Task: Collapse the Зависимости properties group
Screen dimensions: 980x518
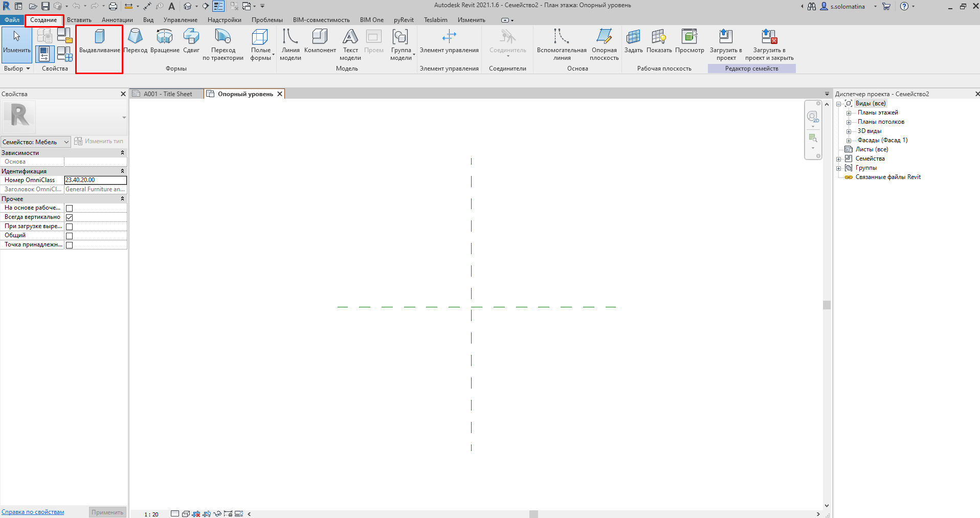Action: tap(122, 153)
